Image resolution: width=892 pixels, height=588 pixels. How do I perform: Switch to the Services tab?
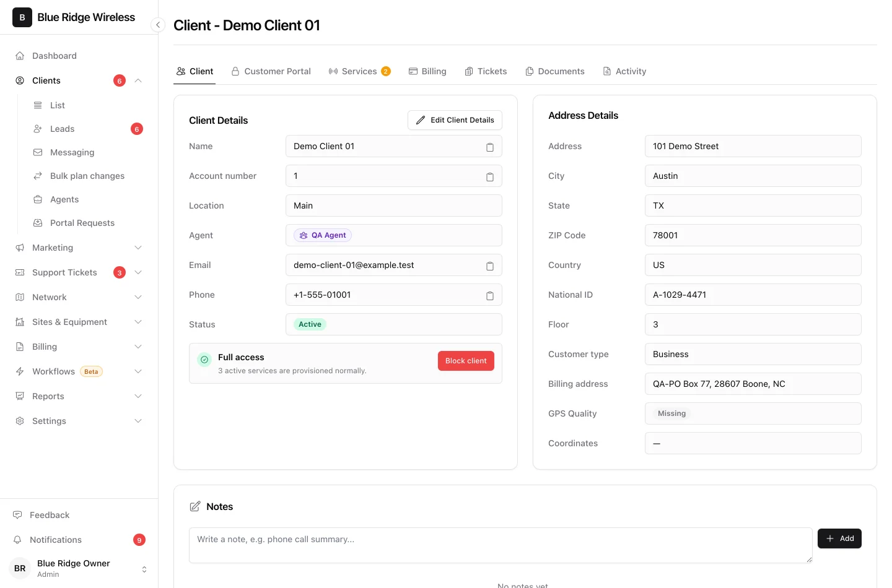pyautogui.click(x=359, y=71)
